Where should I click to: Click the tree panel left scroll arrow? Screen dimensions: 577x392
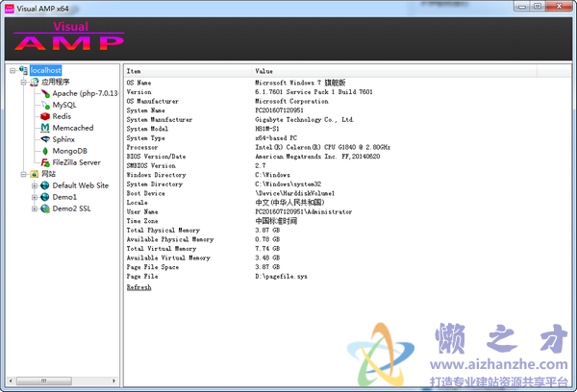[11, 380]
